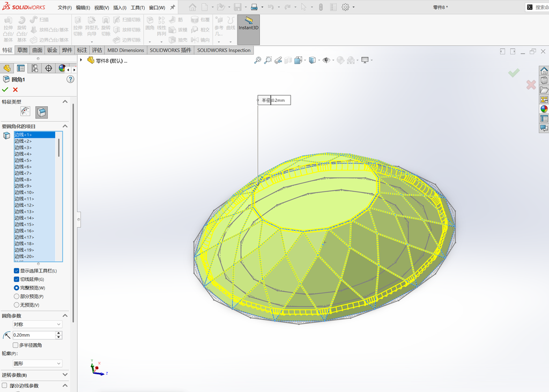Viewport: 549px width, 392px height.
Task: Open SOLIDWORKS Resources home icon in task pane
Action: 544,71
